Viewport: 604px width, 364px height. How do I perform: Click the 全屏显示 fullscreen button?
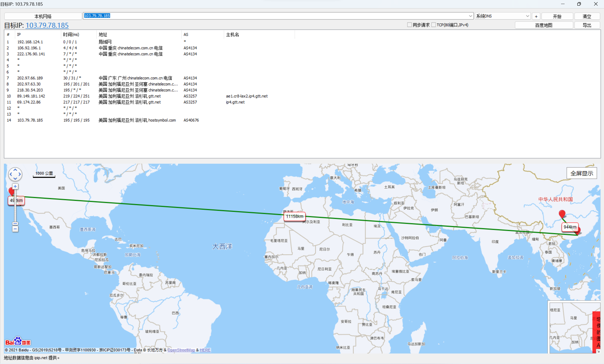(x=581, y=173)
